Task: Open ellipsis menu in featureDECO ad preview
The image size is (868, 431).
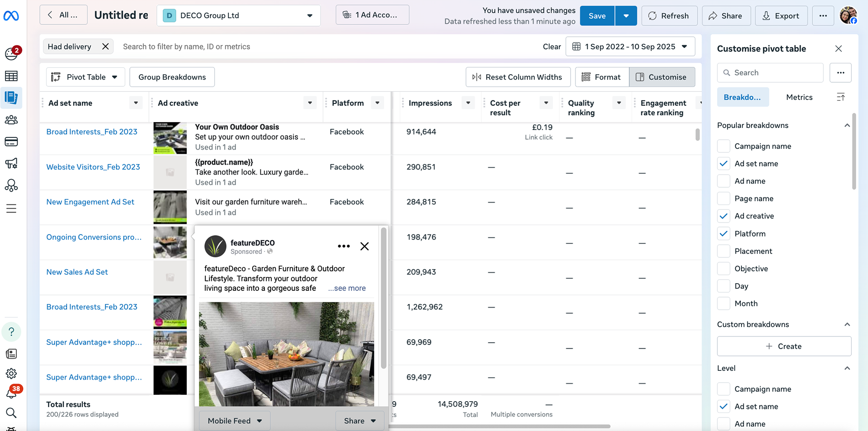Action: click(x=344, y=246)
